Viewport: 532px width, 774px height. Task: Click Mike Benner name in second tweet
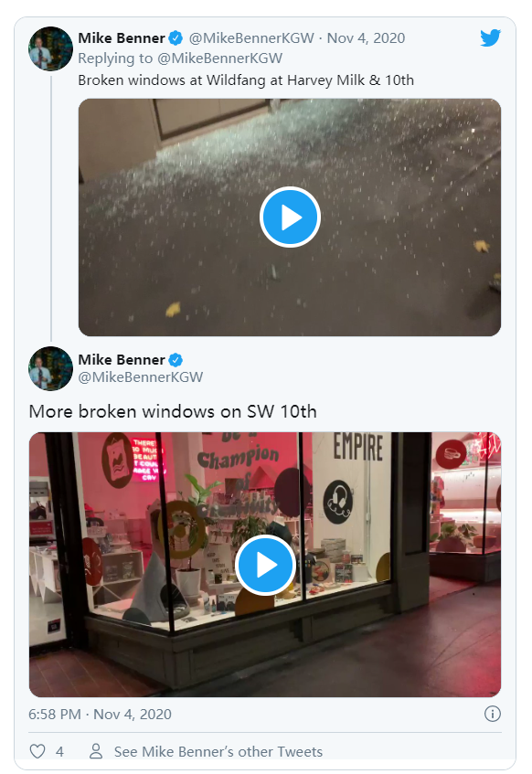click(122, 360)
